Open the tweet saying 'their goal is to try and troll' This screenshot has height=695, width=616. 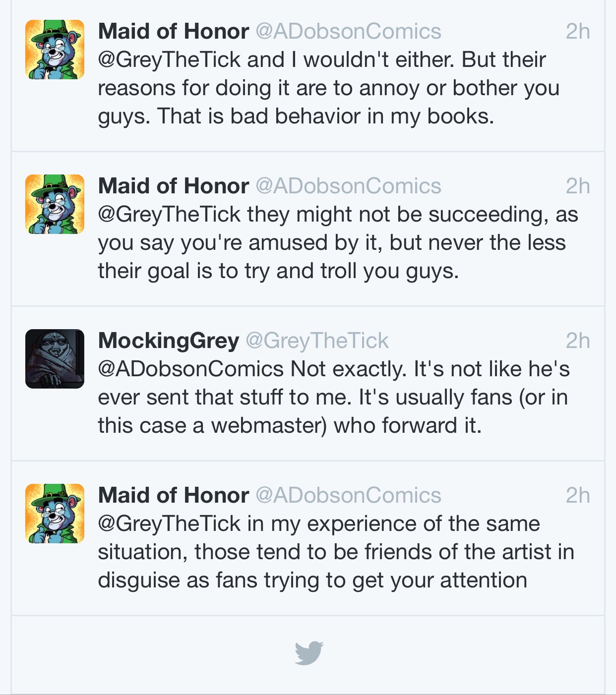pos(308,229)
